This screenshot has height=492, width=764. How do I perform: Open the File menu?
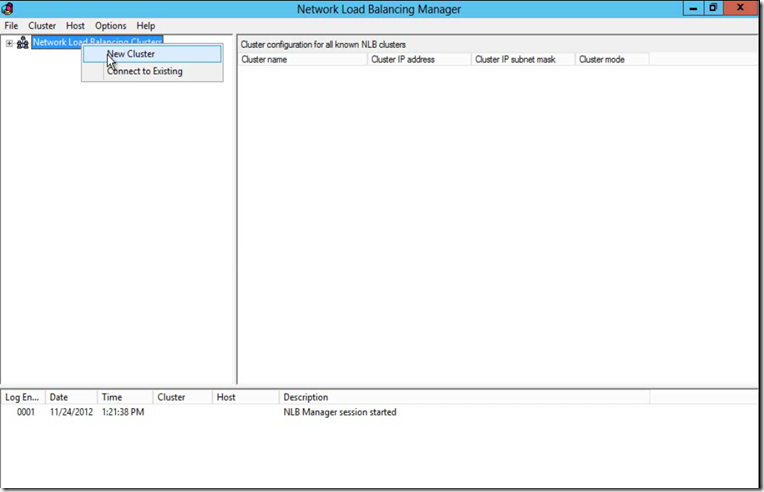pyautogui.click(x=11, y=26)
